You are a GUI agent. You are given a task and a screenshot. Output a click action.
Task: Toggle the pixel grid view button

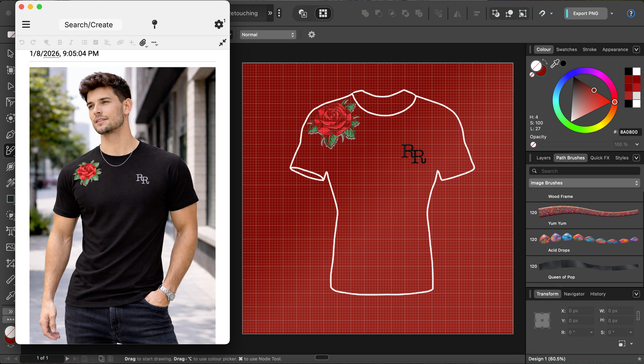tap(323, 13)
